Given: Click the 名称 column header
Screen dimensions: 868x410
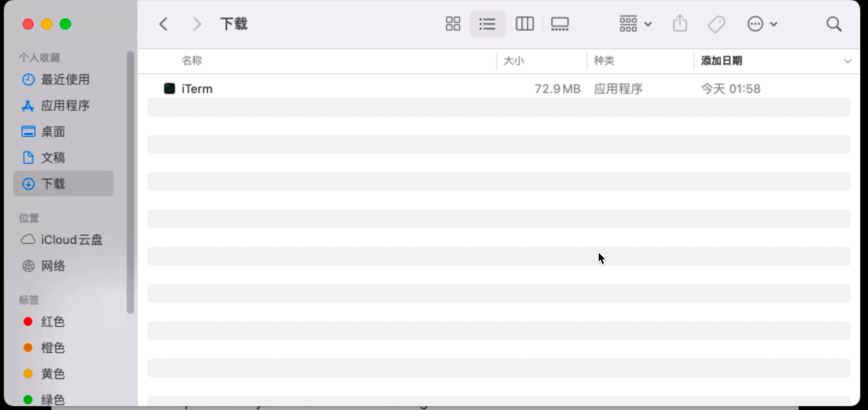Looking at the screenshot, I should [192, 61].
